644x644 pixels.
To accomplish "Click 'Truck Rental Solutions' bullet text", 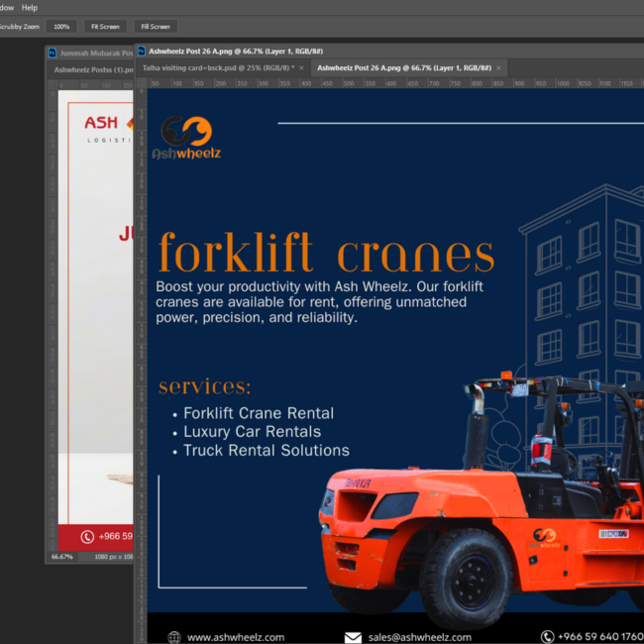I will tap(267, 450).
